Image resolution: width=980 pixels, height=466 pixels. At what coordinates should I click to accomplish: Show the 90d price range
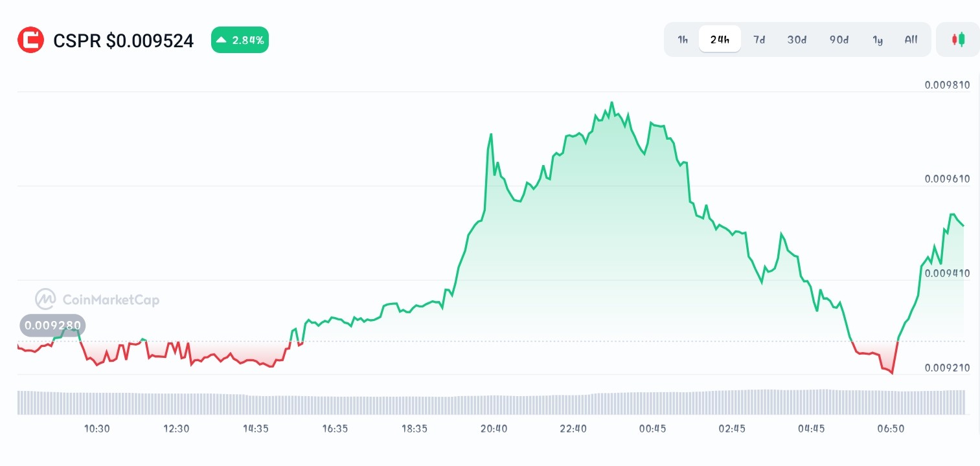[x=839, y=39]
